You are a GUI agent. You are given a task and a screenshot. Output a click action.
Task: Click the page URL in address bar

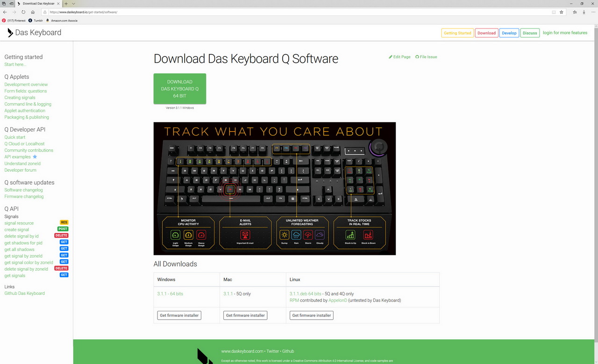[x=83, y=12]
